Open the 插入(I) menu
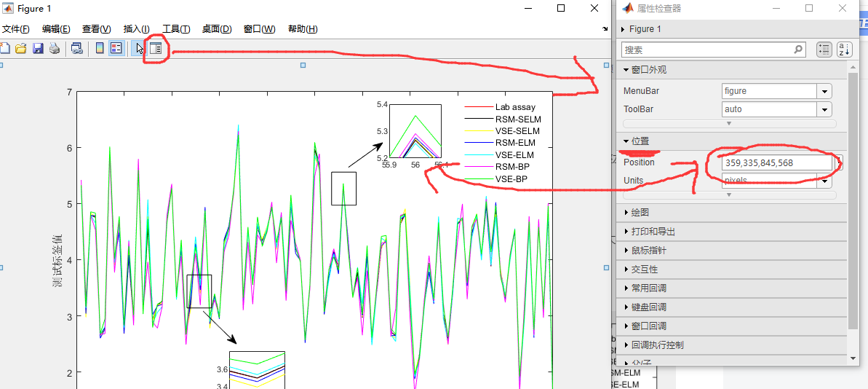Screen dimensions: 868x389 (136, 29)
